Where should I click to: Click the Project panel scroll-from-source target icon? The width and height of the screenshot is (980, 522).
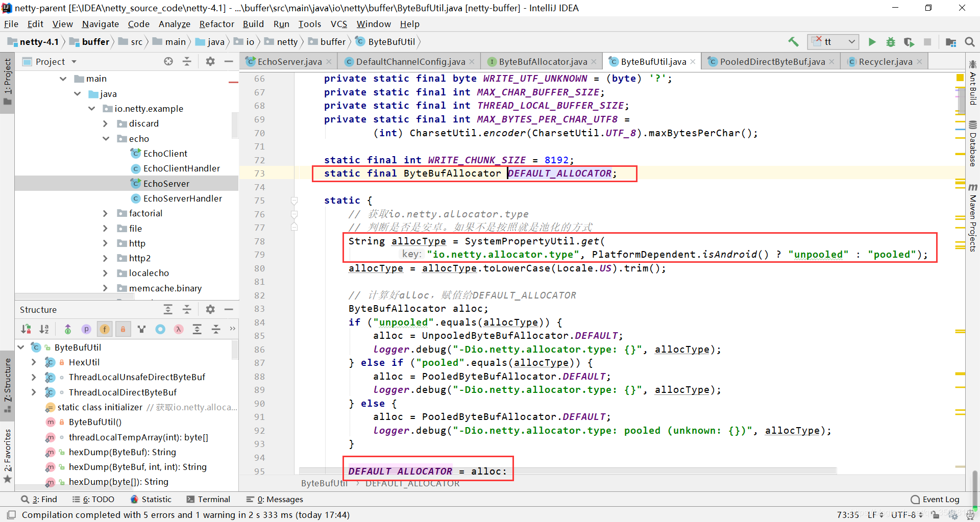[x=168, y=61]
